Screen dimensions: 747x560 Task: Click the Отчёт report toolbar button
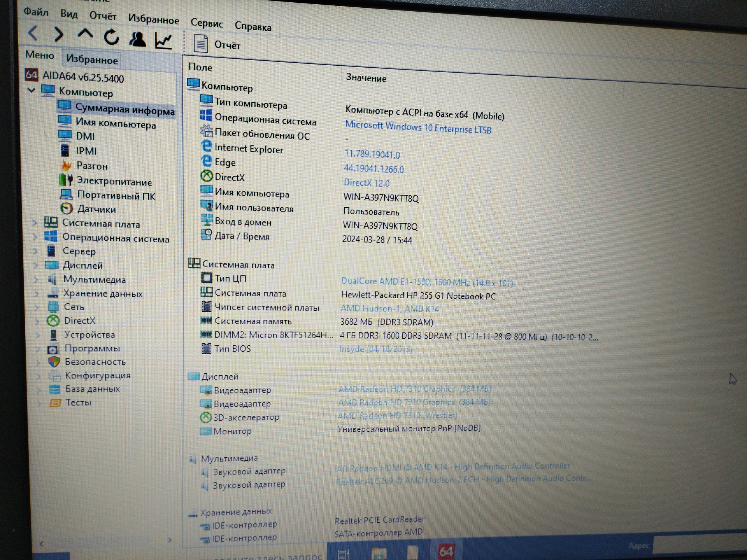217,44
